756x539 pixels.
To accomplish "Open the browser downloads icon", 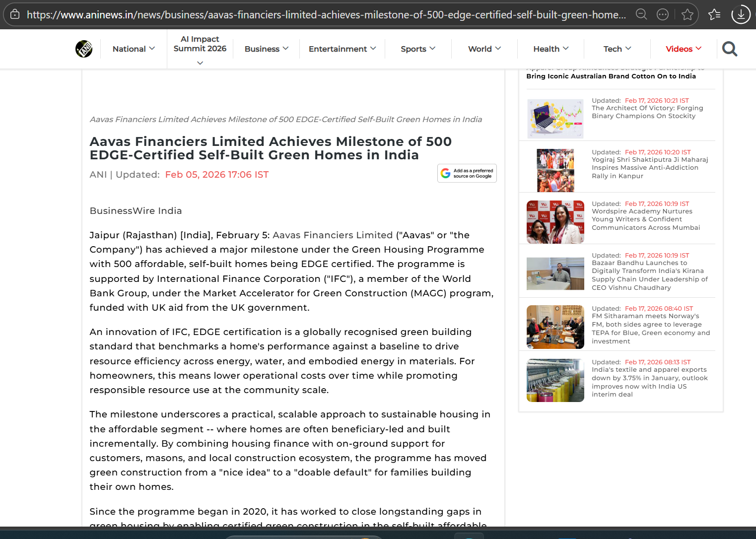I will click(x=741, y=14).
